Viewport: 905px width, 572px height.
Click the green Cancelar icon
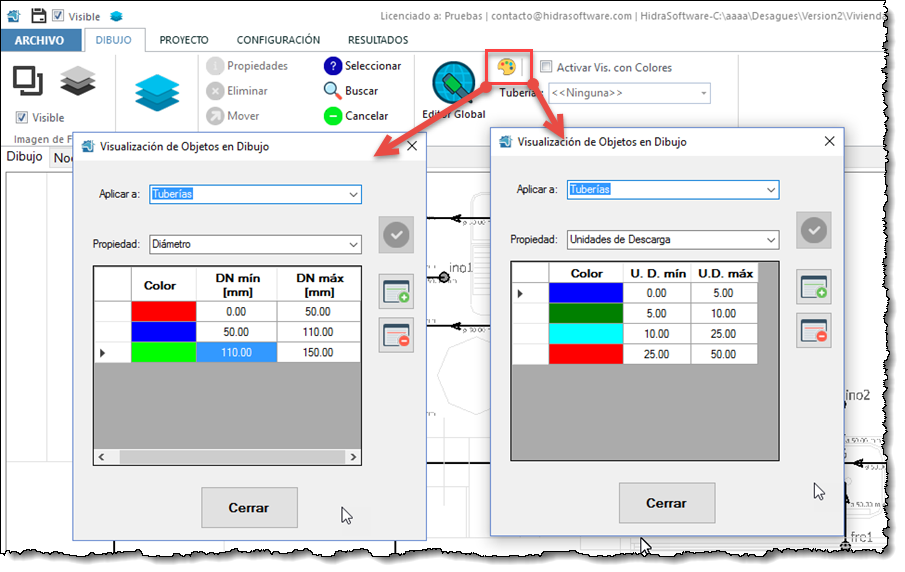pos(333,116)
